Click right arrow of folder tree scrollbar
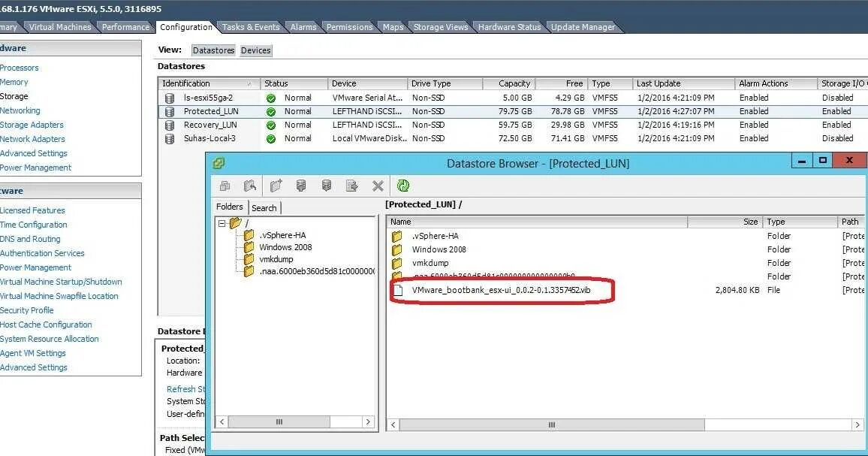This screenshot has width=868, height=456. [368, 421]
